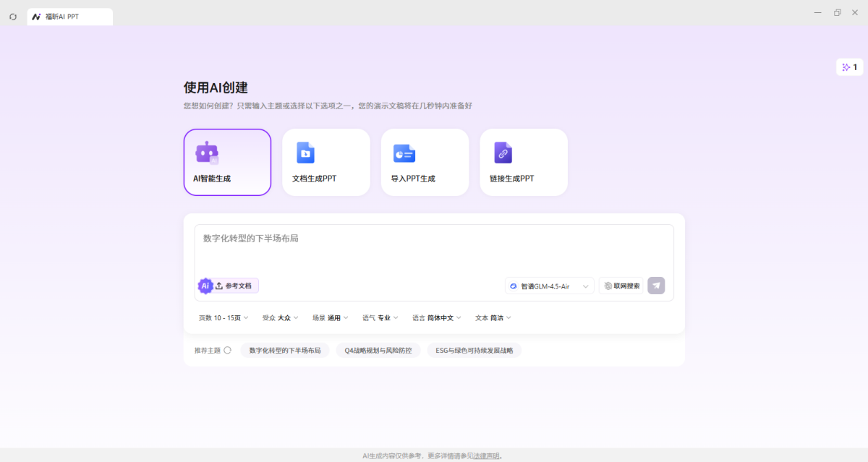Expand the 页数 10 - 15页 dropdown
The width and height of the screenshot is (868, 462).
[224, 317]
